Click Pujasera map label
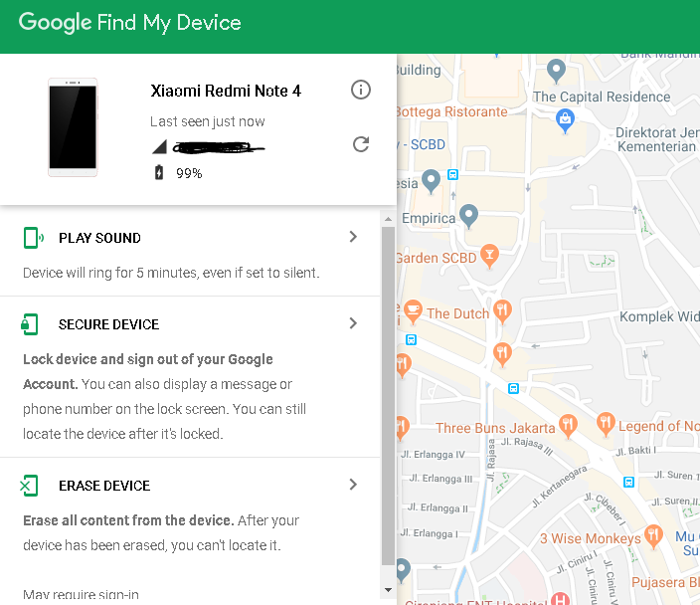This screenshot has height=605, width=700. tap(665, 583)
